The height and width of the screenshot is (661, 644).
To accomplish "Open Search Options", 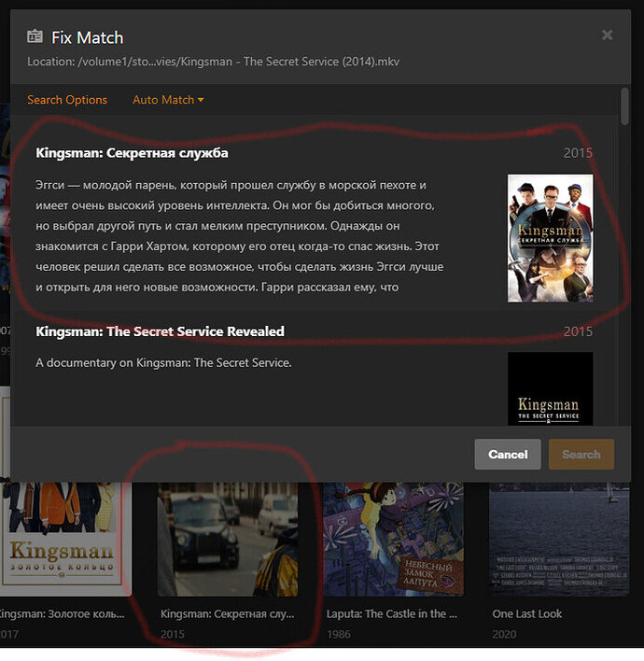I will tap(67, 100).
